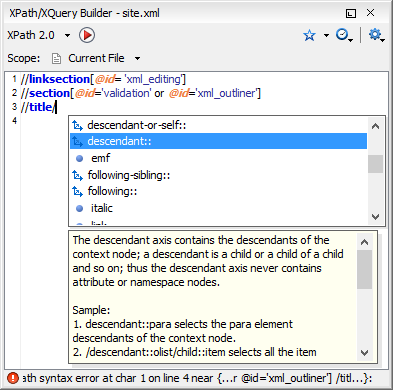The image size is (393, 390).
Task: Open the settings gear menu
Action: pyautogui.click(x=376, y=35)
